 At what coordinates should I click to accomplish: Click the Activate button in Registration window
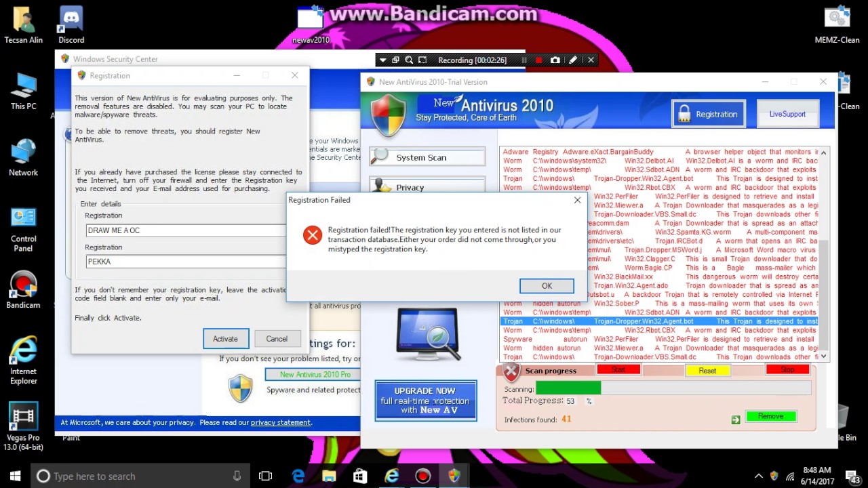[x=226, y=339]
